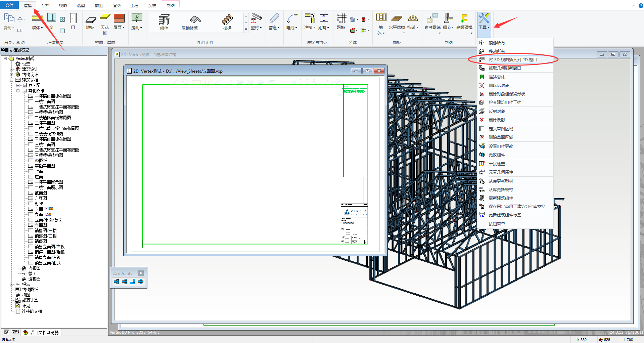This screenshot has height=343, width=644.
Task: Click the last LGS Joints cross icon
Action: coord(141,282)
